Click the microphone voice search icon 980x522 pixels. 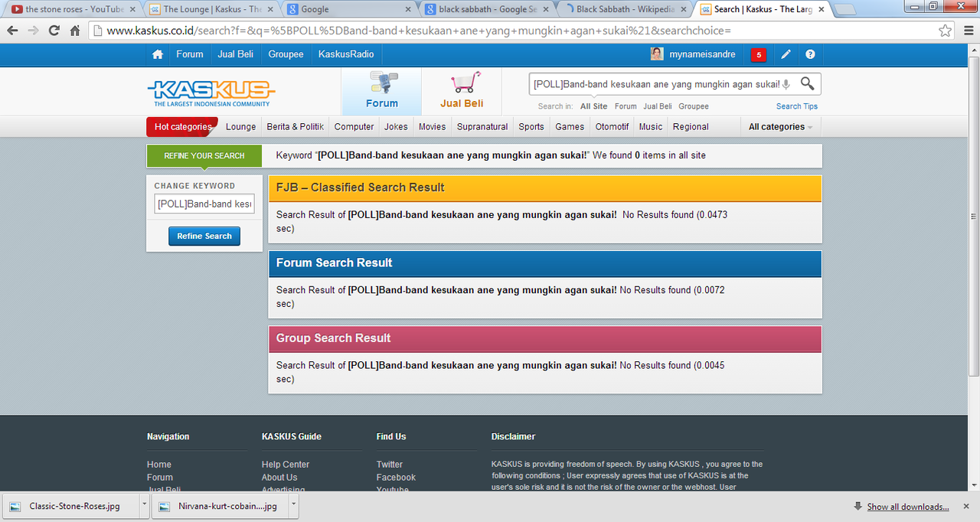[786, 84]
